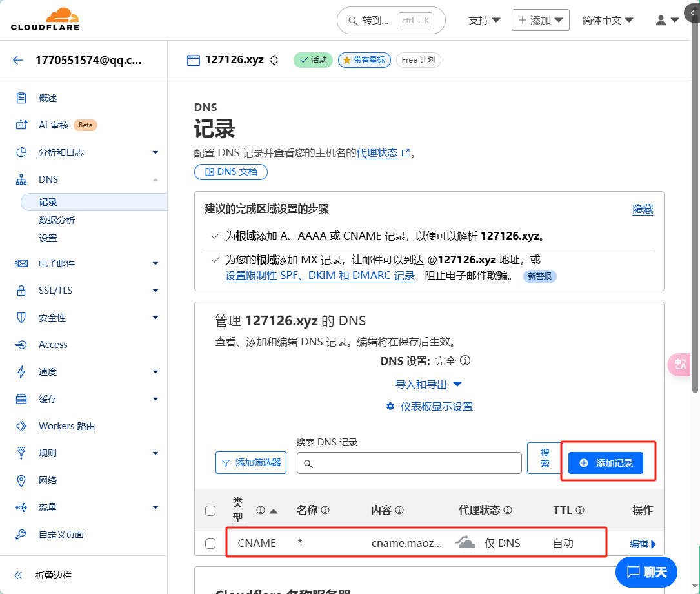
Task: Click 编辑 for the CNAME record
Action: [x=643, y=544]
